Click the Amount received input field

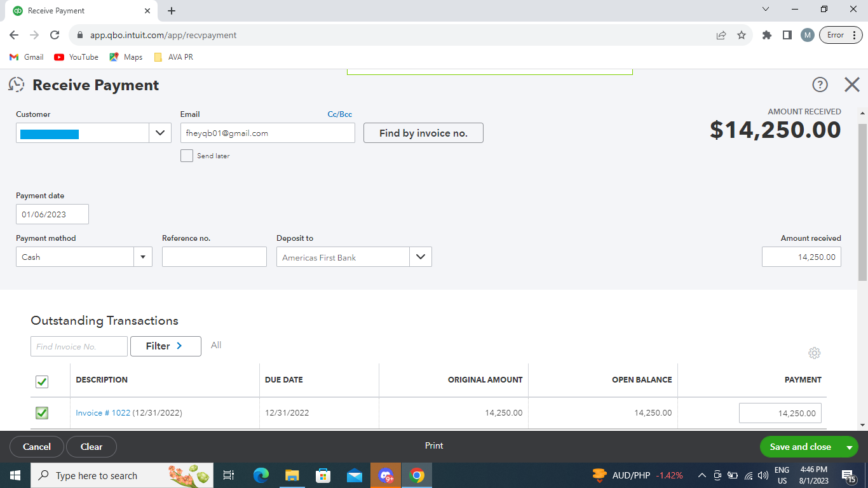(x=801, y=257)
